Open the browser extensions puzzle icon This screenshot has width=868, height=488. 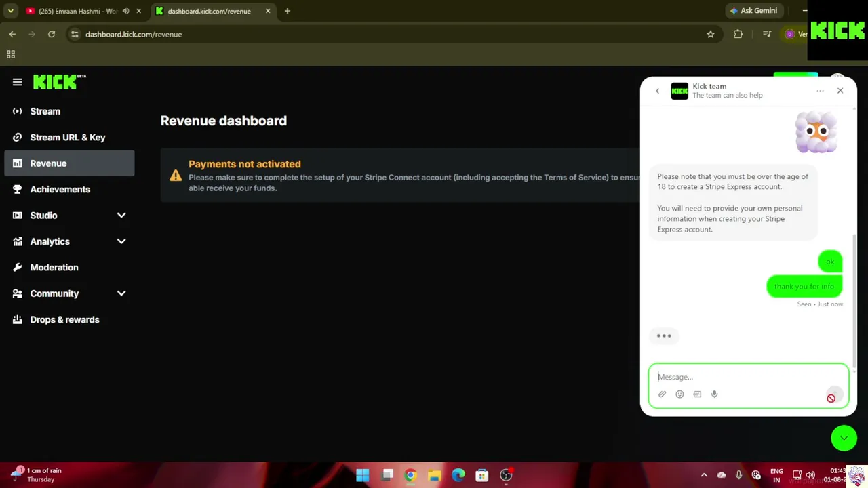coord(738,34)
